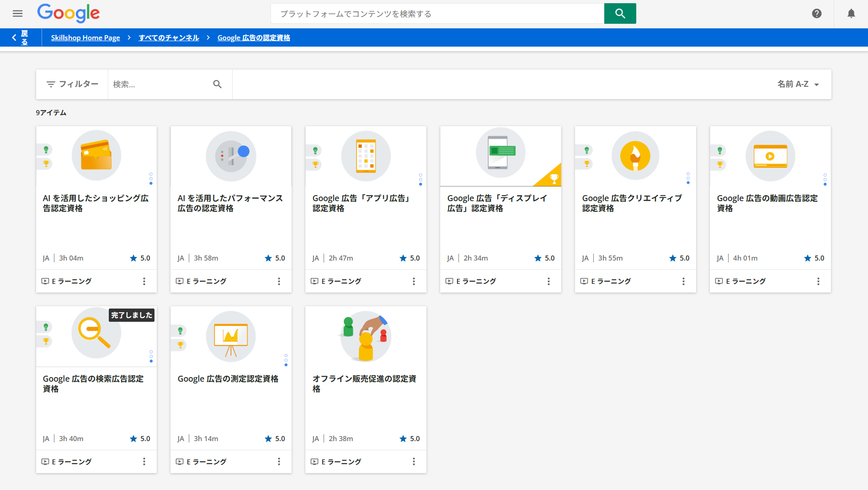Screen dimensions: 868x490
Task: Open AI を活用したパフォーマンス広告の認定資格 title
Action: click(230, 203)
